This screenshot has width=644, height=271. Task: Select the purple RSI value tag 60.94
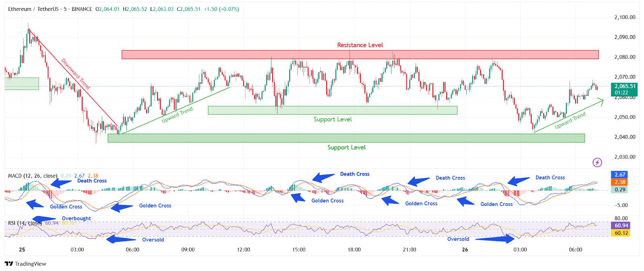tap(621, 225)
